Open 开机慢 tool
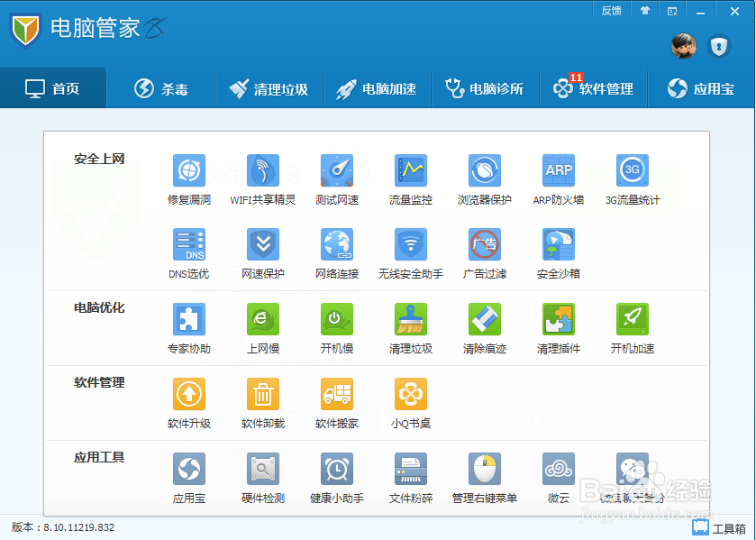Screen dimensions: 756x540 pyautogui.click(x=336, y=319)
